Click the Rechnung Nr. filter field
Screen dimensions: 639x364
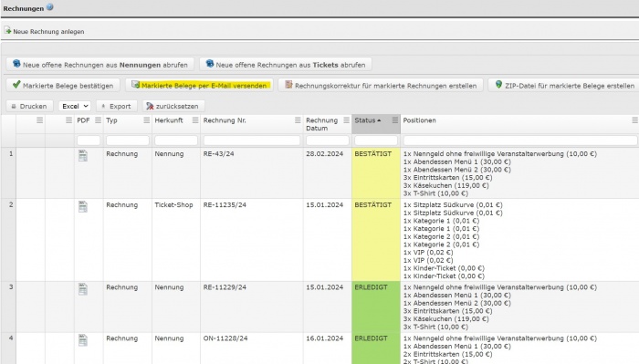[252, 140]
